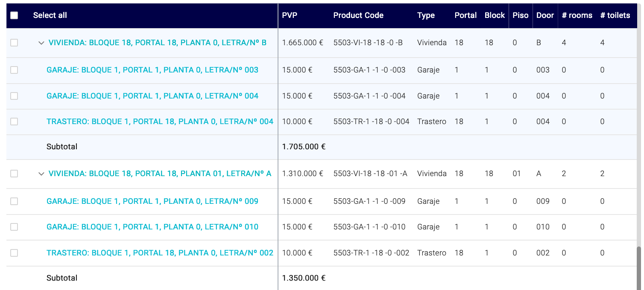Open Vivienda Bloque 18 Planta 0 Letra B link
This screenshot has height=290, width=644.
(158, 43)
